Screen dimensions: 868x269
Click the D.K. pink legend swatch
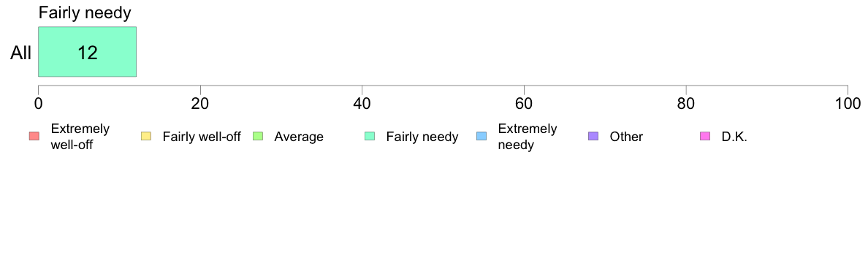[705, 136]
